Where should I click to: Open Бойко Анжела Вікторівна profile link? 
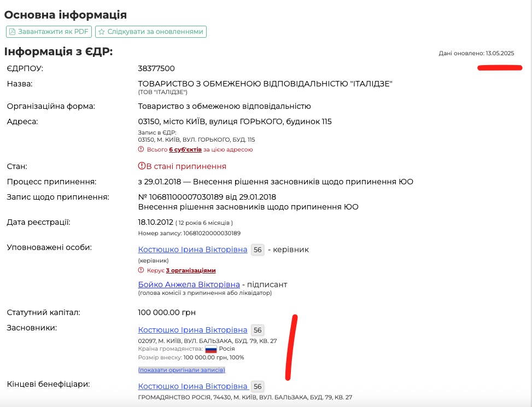point(189,284)
